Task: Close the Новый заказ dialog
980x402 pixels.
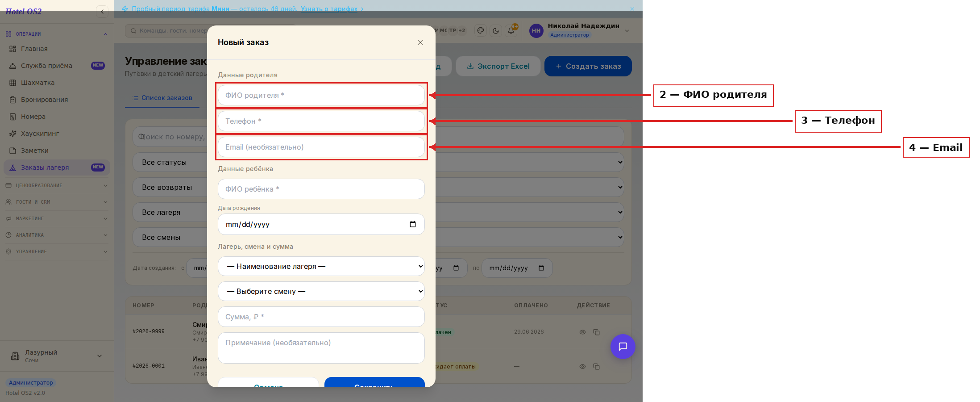Action: click(x=420, y=42)
